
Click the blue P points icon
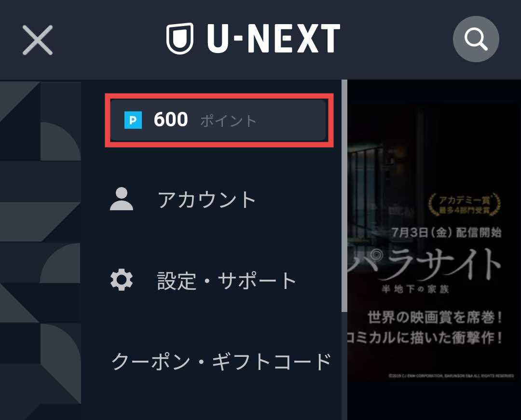(133, 120)
